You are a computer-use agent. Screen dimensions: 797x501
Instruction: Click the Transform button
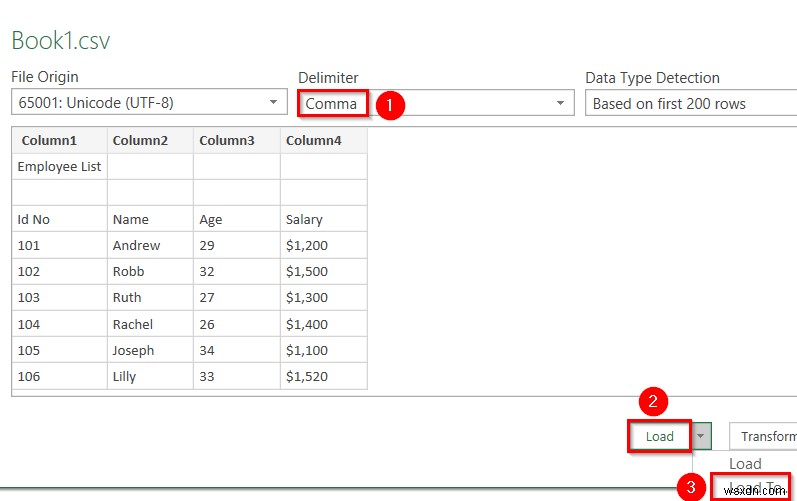pos(763,436)
